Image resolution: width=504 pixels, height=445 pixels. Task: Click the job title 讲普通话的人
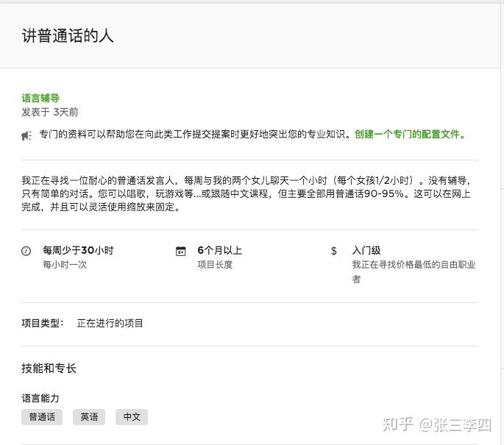click(68, 35)
